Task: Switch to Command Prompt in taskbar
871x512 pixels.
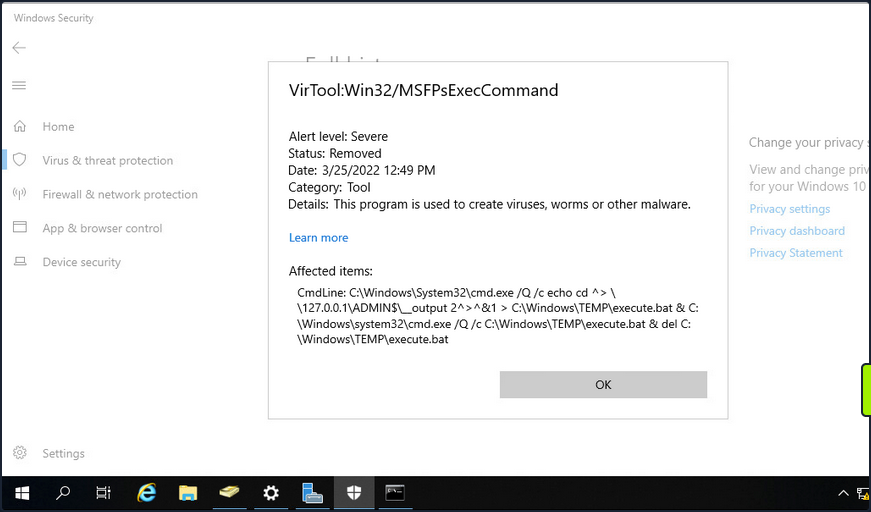Action: [395, 493]
